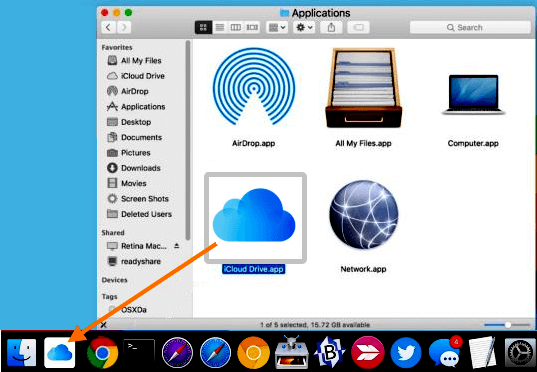Viewport: 537px width, 372px height.
Task: Open Documents in sidebar
Action: 141,137
